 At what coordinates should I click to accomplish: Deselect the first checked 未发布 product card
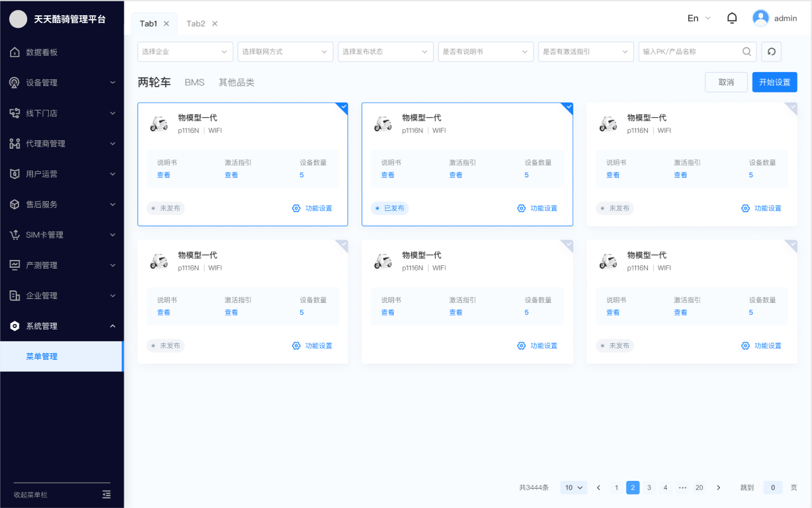pyautogui.click(x=342, y=108)
